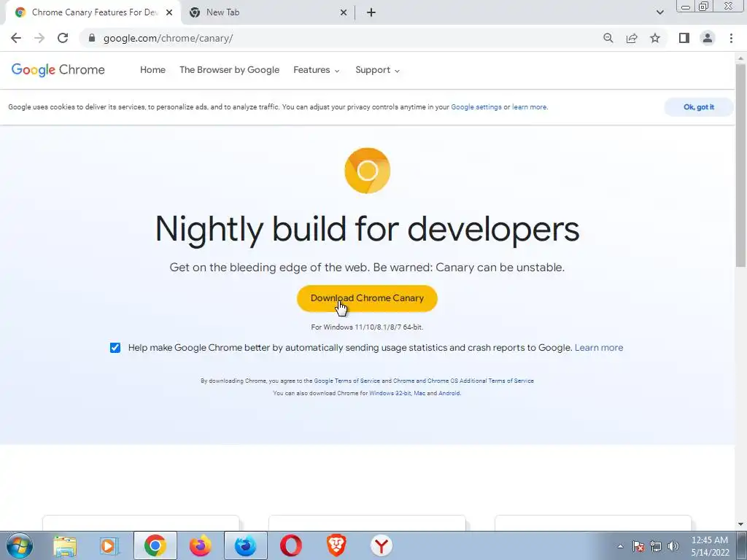Image resolution: width=747 pixels, height=560 pixels.
Task: Open Home in site navigation
Action: [152, 70]
